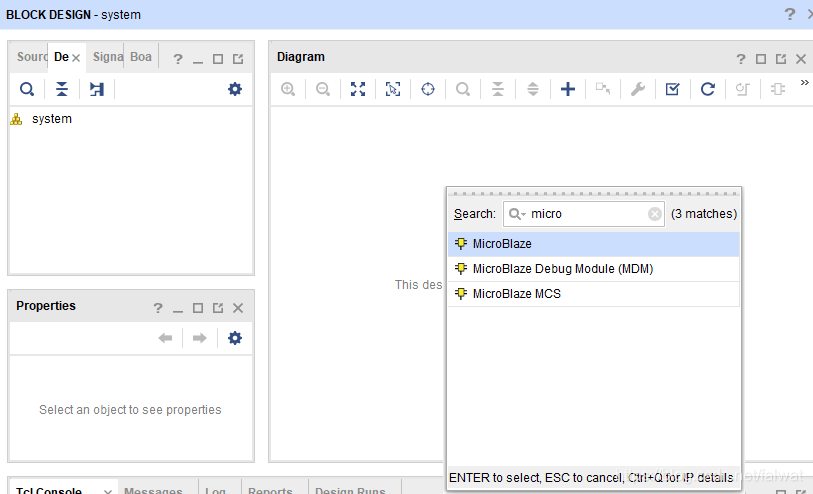The height and width of the screenshot is (494, 813).
Task: Switch to the Board tab
Action: click(141, 57)
